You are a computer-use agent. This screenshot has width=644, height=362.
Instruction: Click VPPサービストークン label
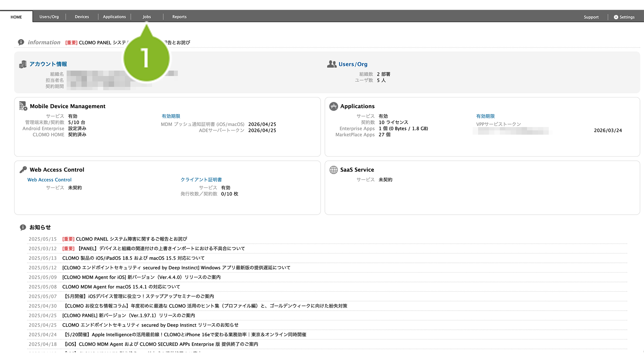pos(498,124)
